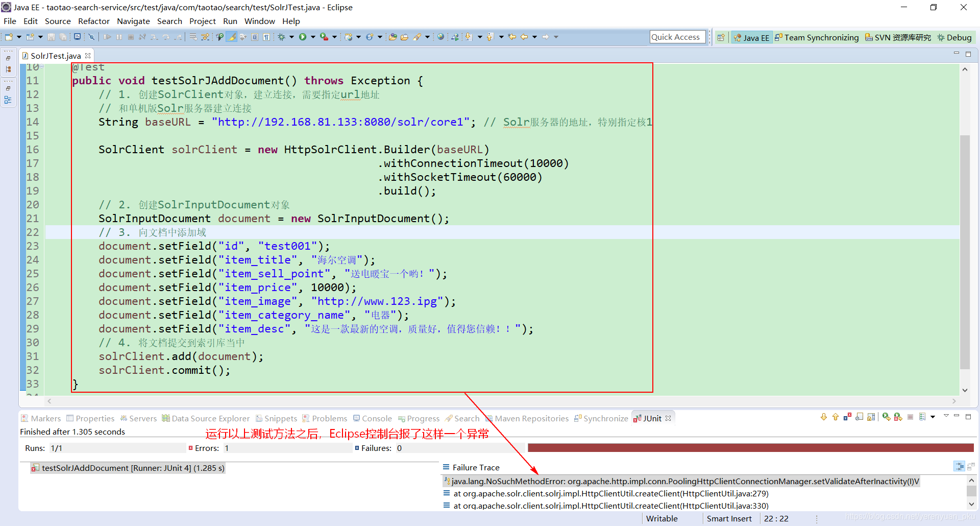Show Next Failure in JUnit panel
Viewport: 980px width, 526px height.
point(824,417)
